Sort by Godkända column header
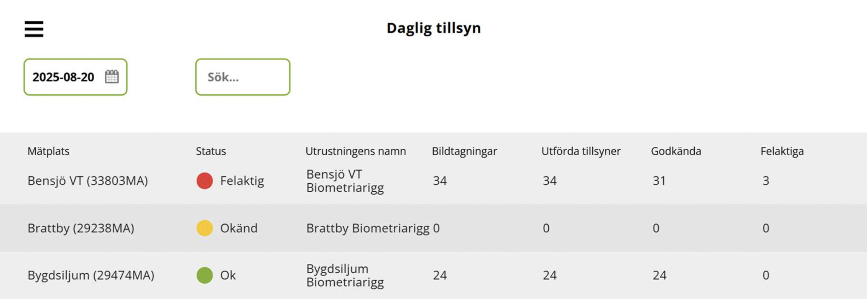This screenshot has width=868, height=299. [676, 151]
